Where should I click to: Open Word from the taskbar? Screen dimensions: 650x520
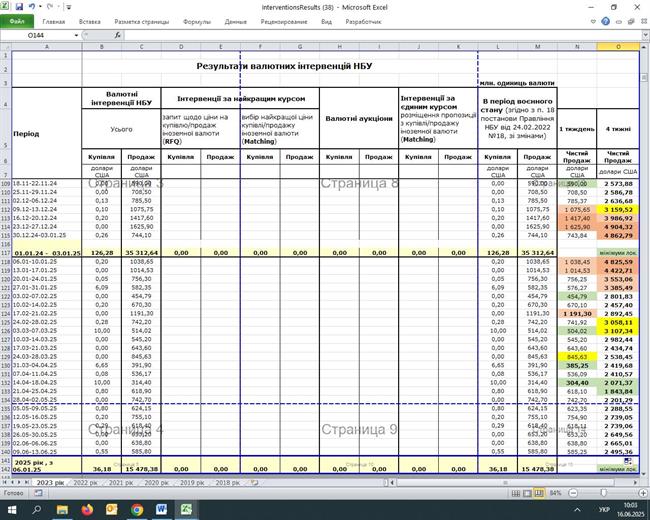161,509
